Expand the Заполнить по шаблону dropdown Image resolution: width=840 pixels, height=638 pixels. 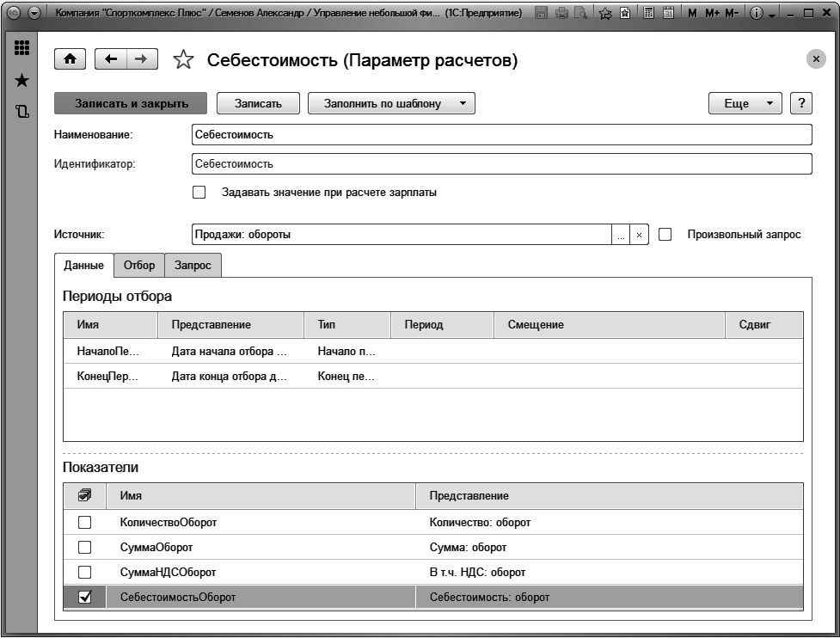391,103
